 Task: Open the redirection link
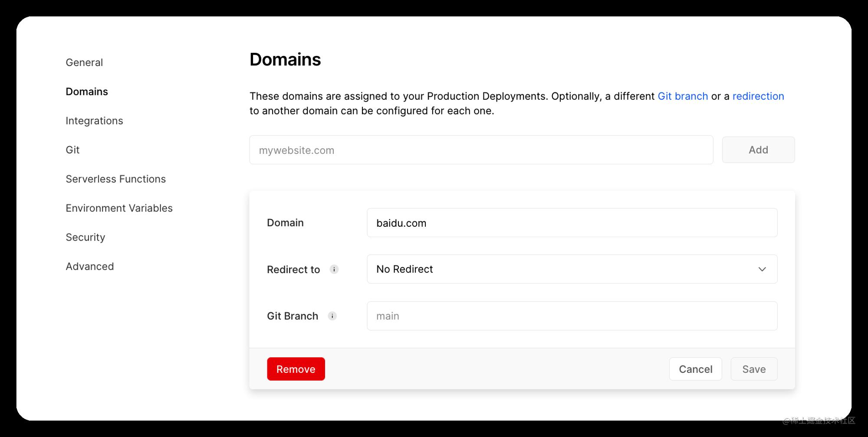[758, 96]
